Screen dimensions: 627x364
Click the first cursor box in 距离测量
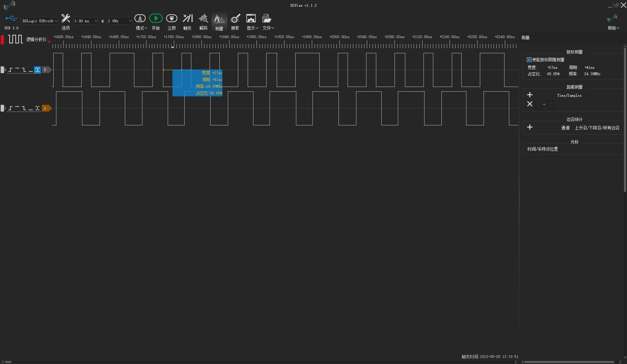pos(539,104)
